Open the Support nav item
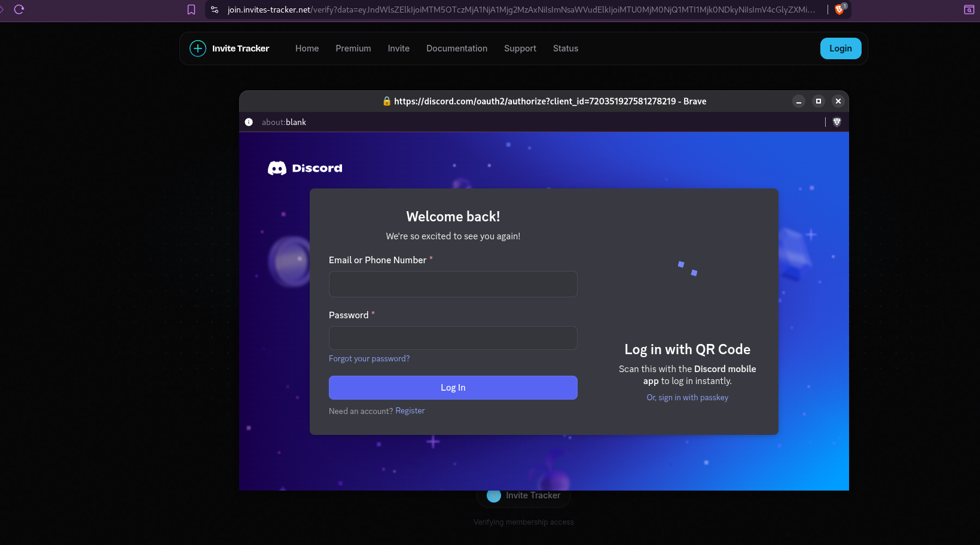This screenshot has height=545, width=980. point(520,48)
